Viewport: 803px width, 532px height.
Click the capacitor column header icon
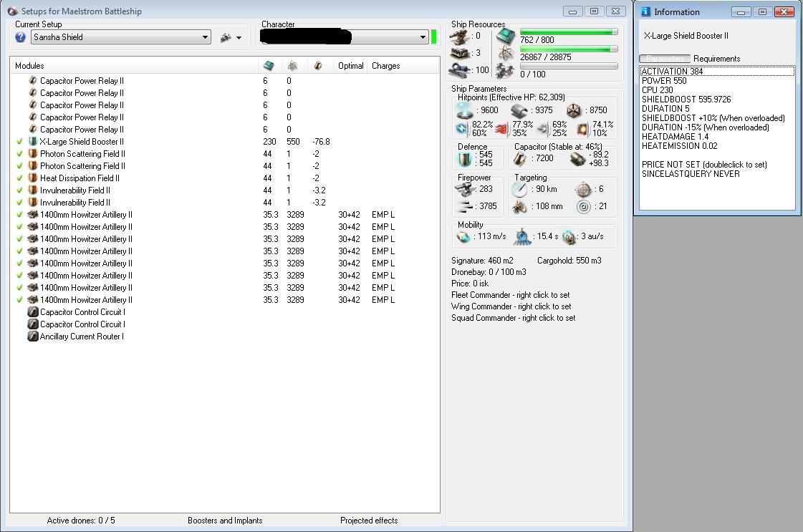(318, 66)
